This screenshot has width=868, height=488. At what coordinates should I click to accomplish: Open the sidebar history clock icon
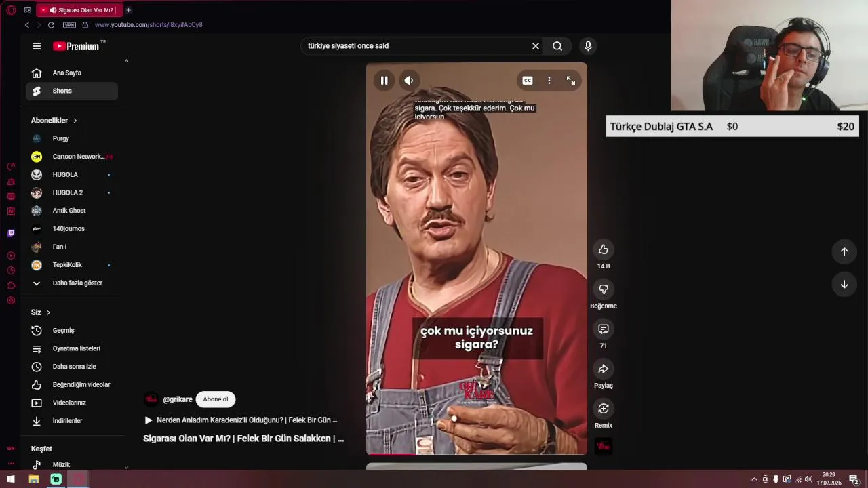[x=11, y=270]
